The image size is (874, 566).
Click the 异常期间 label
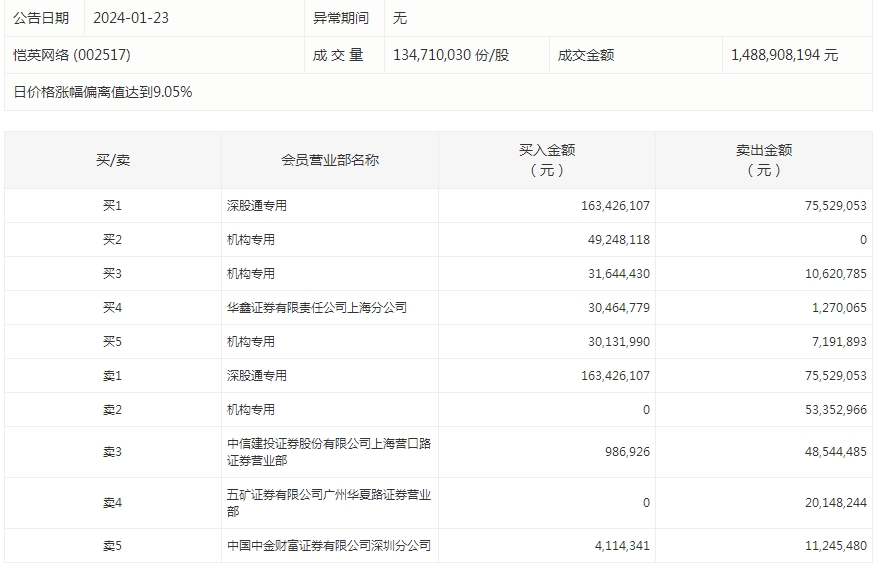point(341,18)
